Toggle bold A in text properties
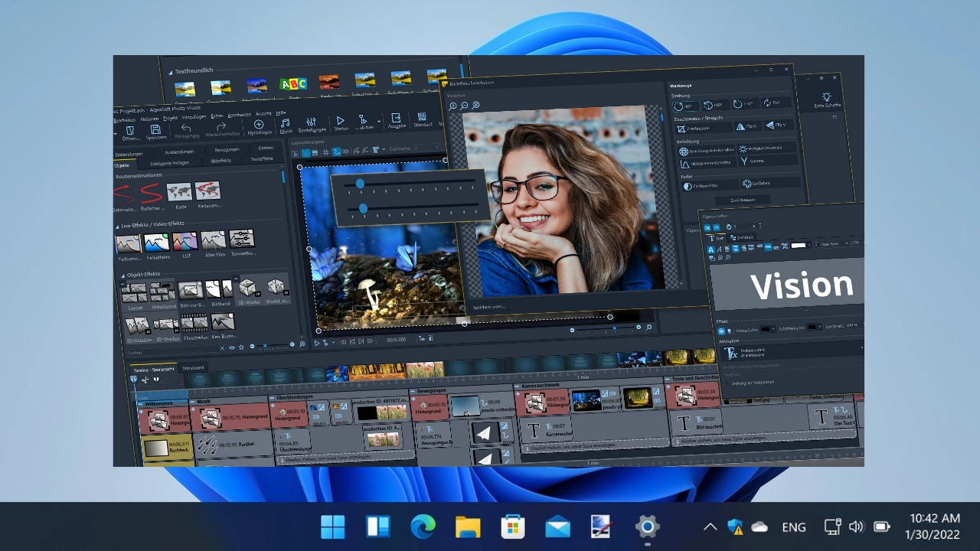 [x=711, y=249]
